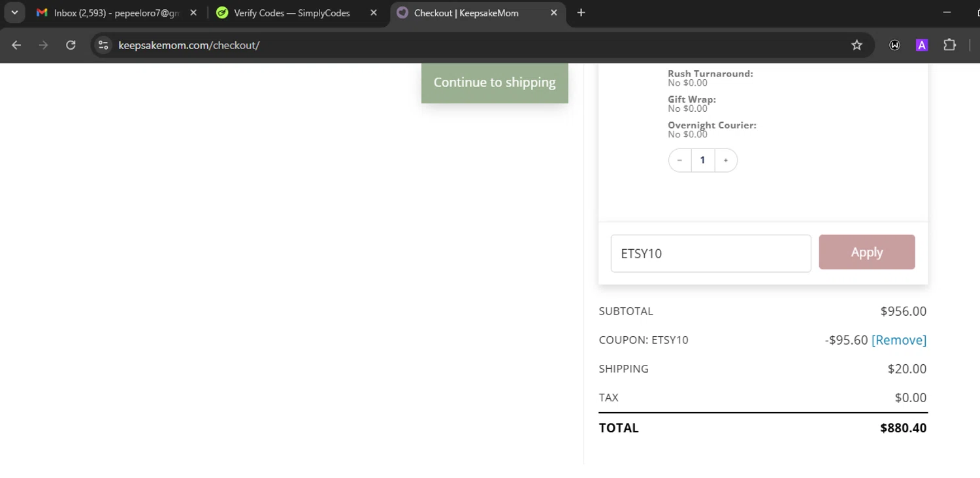Close the Checkout KeepsakeMom tab

[553, 12]
